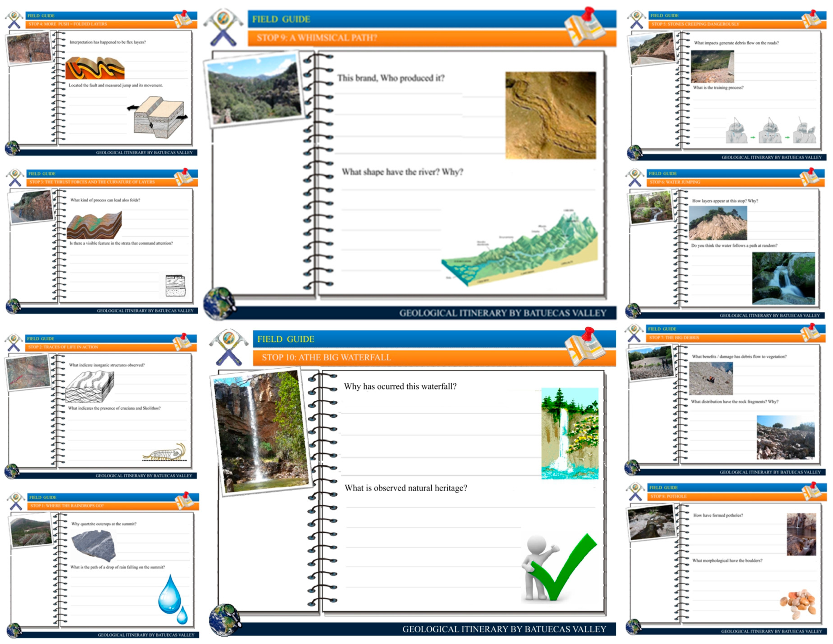Click first answer line under 'What is observed natural heritage?'

[470, 507]
